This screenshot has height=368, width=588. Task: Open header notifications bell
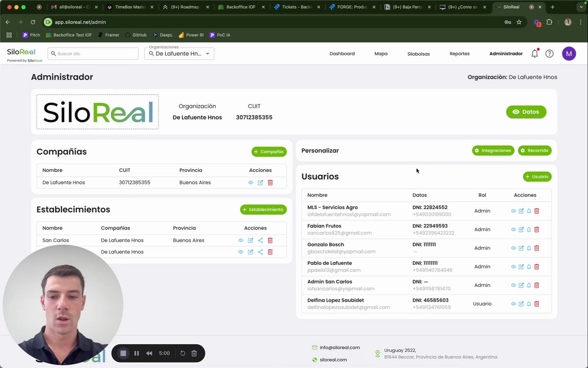tap(535, 53)
